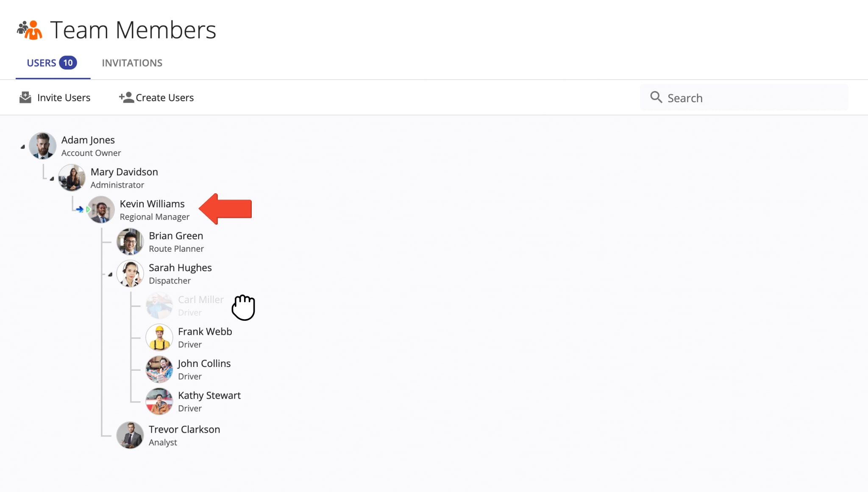Collapse the Adam Jones tree node

click(22, 147)
